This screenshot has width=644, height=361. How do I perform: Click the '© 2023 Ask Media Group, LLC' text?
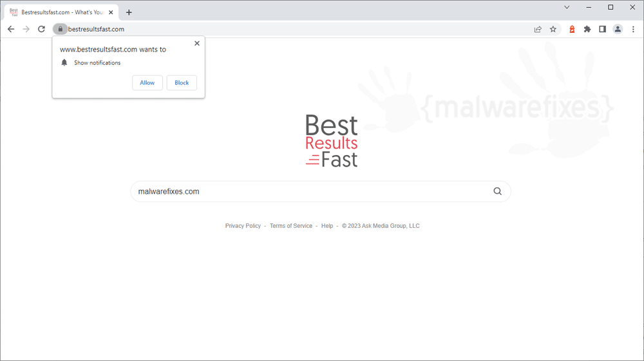click(x=381, y=226)
